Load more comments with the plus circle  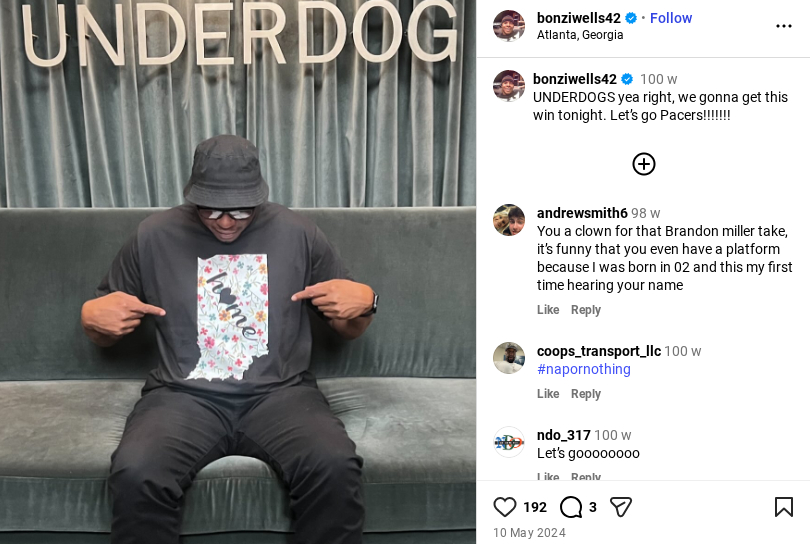pos(644,164)
